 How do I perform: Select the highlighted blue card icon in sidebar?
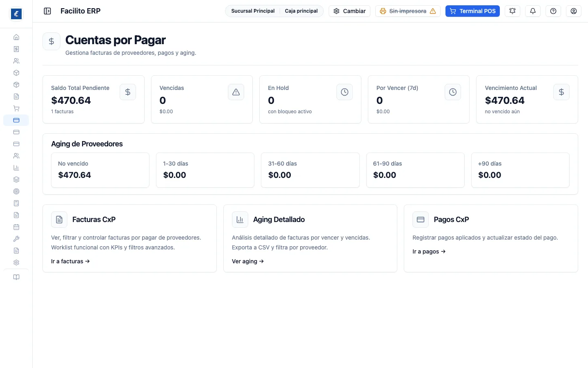pos(16,120)
